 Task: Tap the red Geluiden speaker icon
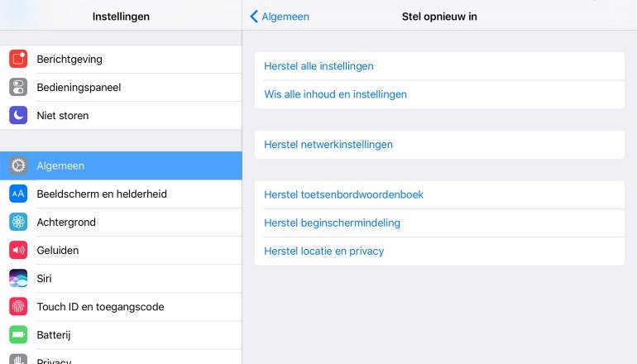click(18, 250)
